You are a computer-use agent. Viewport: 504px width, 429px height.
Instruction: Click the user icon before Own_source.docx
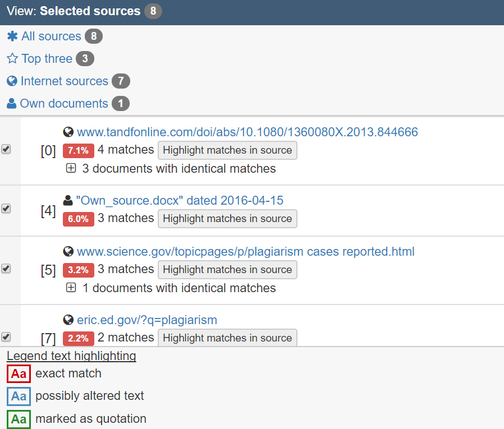click(x=68, y=200)
